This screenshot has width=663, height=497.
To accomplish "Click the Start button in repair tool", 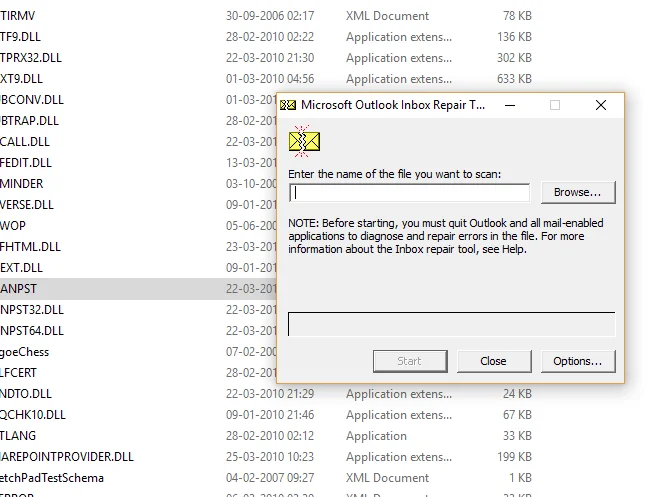I will point(410,361).
